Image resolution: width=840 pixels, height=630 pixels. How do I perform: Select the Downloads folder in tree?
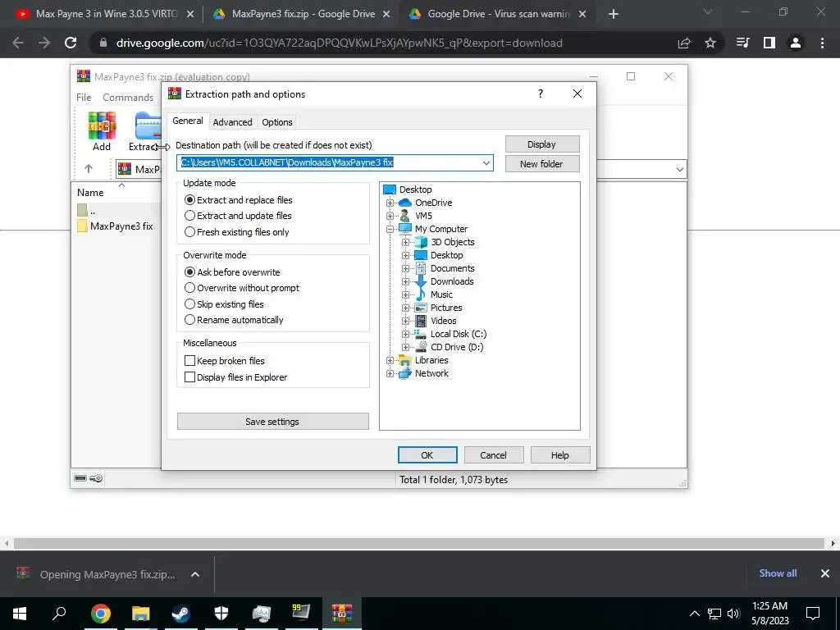pos(452,281)
